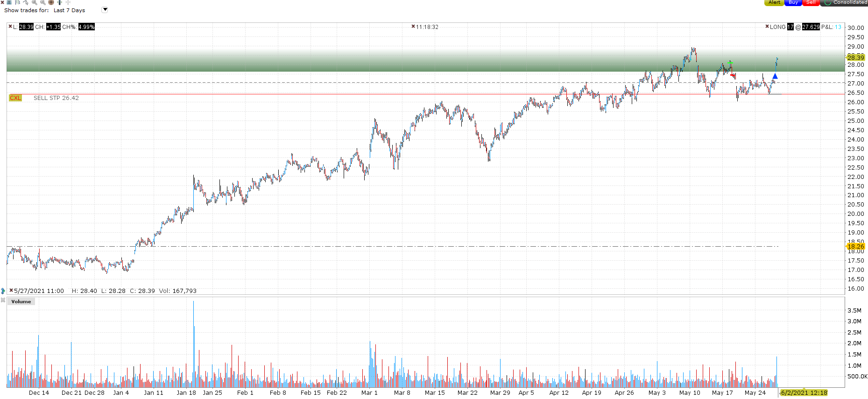Open the Show trades for dropdown
The width and height of the screenshot is (868, 399).
coord(105,10)
